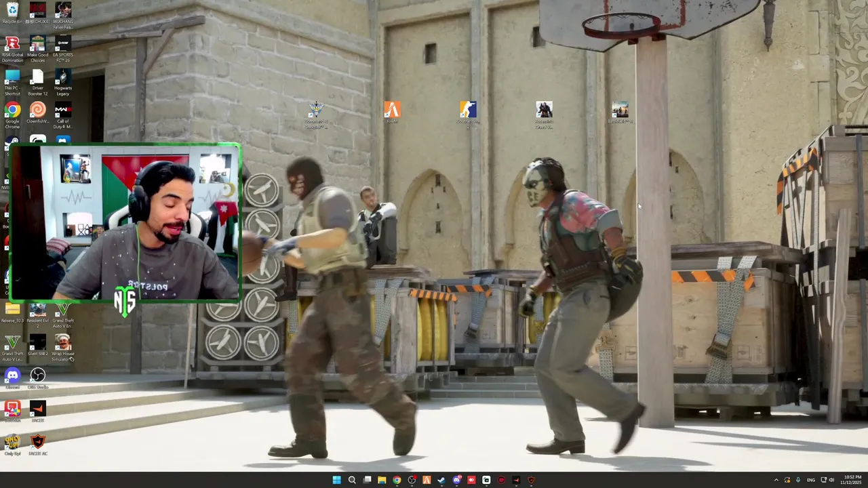Launch Grand Theft Auto V Legacy shortcut

coord(12,348)
